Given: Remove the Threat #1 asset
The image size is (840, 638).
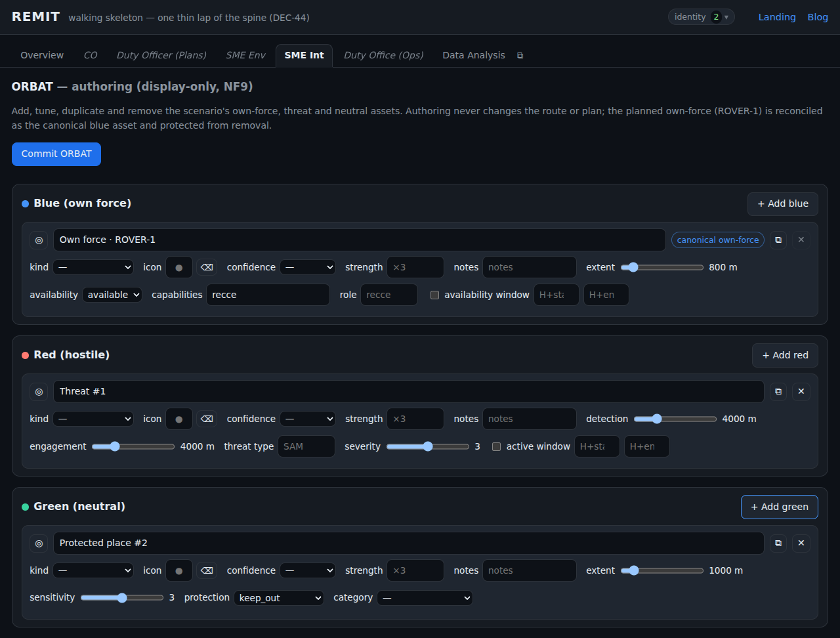Looking at the screenshot, I should tap(801, 392).
